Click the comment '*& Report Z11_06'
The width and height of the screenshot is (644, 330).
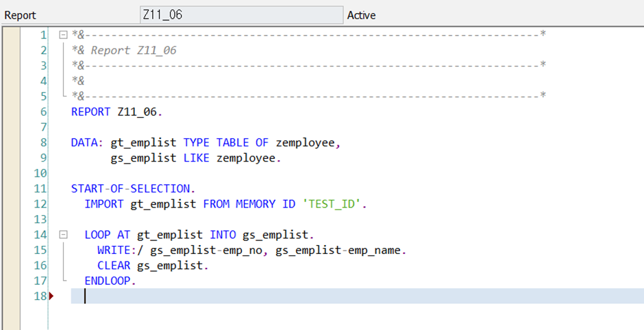click(123, 50)
